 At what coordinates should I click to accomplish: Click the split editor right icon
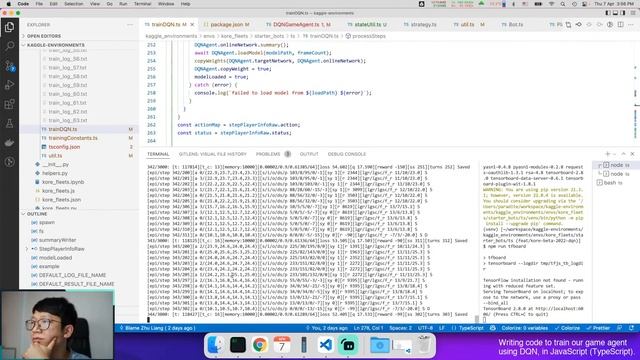point(620,24)
